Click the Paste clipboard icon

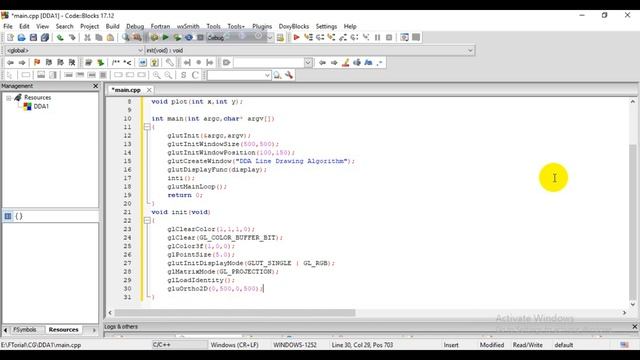pos(110,38)
